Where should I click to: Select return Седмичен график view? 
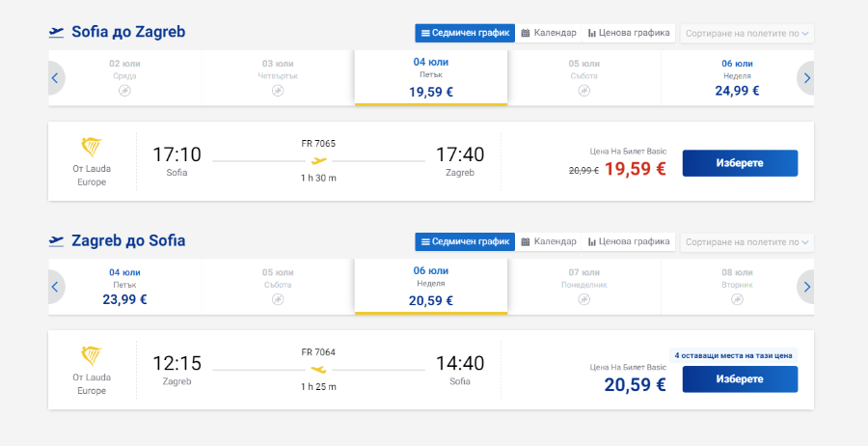[465, 241]
